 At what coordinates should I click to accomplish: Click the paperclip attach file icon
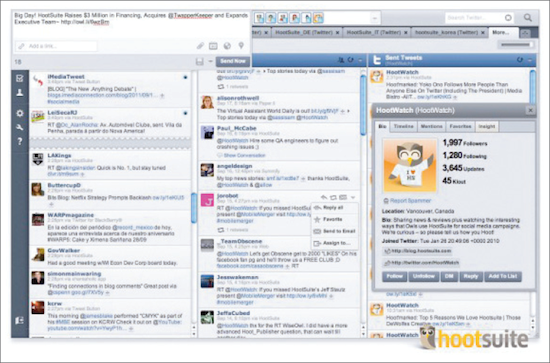point(200,46)
